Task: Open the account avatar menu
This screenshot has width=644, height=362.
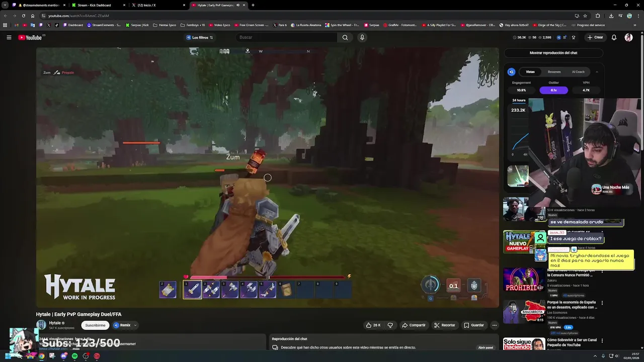Action: pos(628,37)
